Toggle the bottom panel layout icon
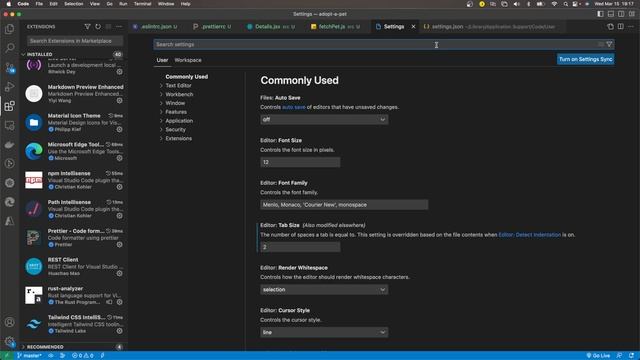 pos(611,14)
